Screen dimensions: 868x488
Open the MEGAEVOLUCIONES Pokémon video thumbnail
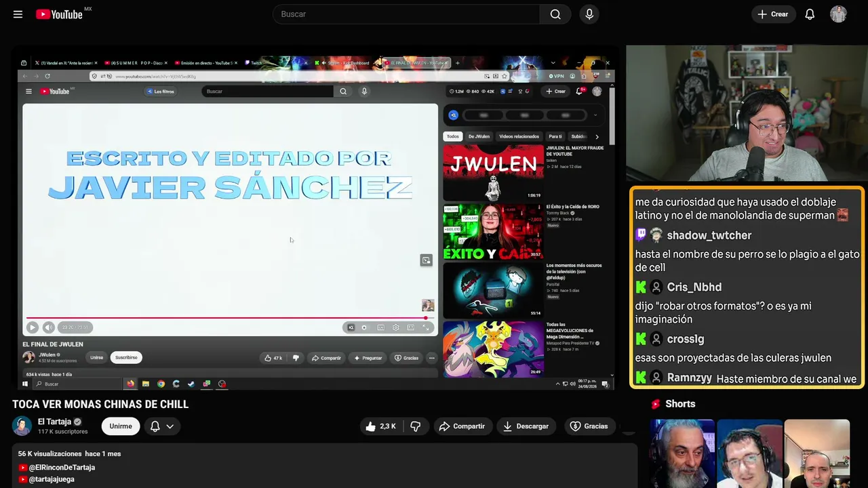493,349
